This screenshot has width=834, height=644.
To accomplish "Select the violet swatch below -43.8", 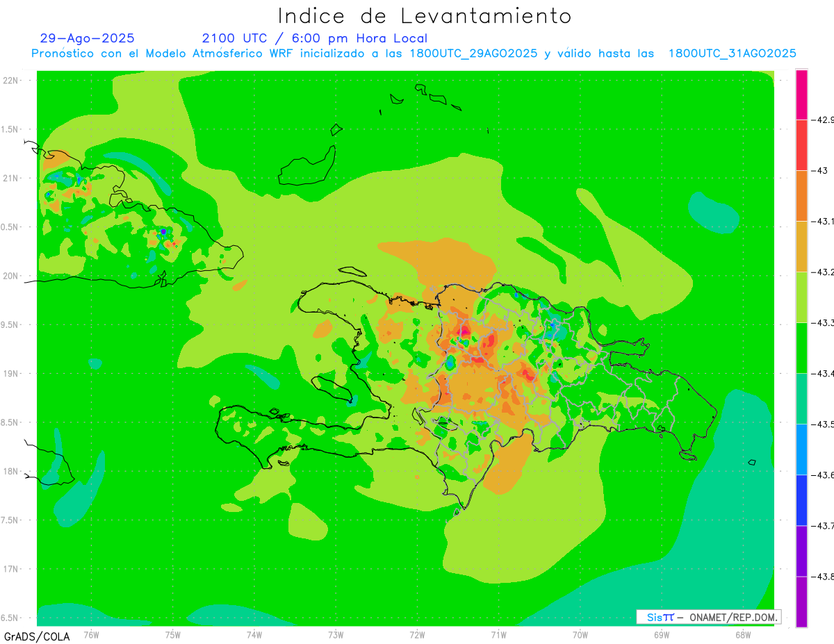I will (801, 602).
